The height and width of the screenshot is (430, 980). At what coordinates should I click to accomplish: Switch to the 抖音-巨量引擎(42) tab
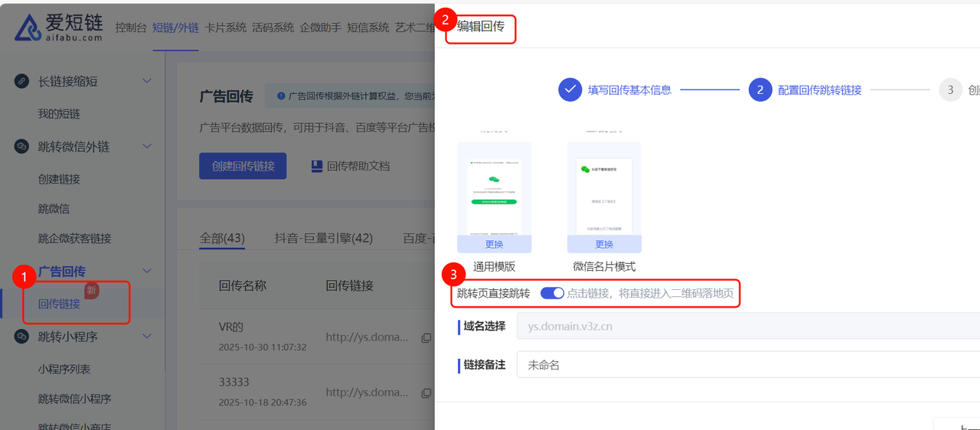323,239
